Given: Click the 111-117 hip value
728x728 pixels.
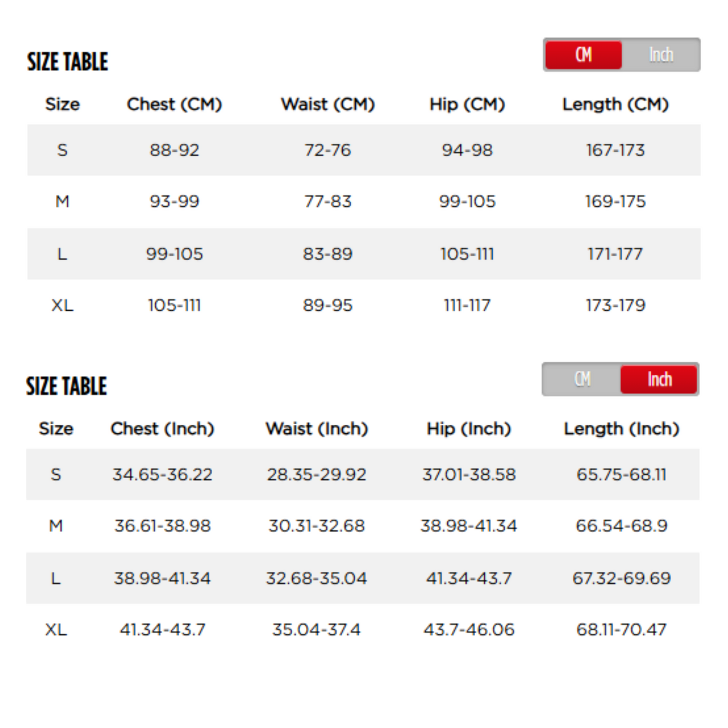Looking at the screenshot, I should pos(467,305).
